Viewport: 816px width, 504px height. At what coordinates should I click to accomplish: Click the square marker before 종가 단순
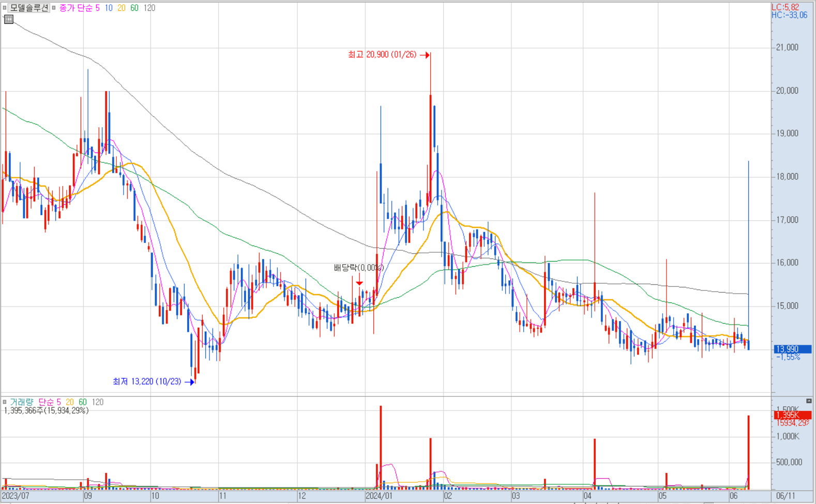click(53, 8)
